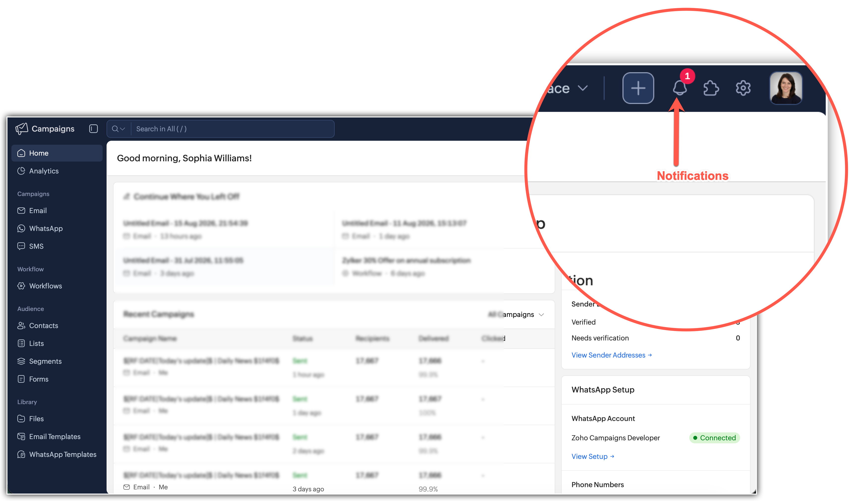The width and height of the screenshot is (868, 501).
Task: Open Segments page
Action: (x=57, y=361)
